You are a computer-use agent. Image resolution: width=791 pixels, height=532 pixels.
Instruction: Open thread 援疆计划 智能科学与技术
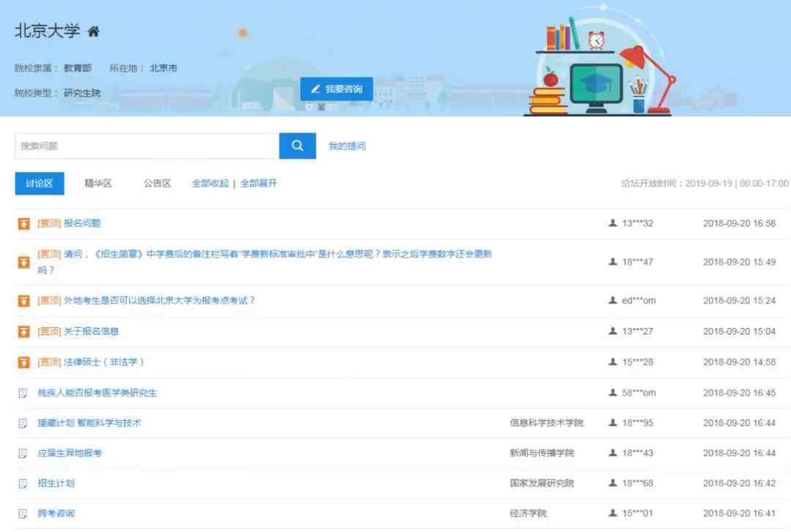pyautogui.click(x=89, y=423)
